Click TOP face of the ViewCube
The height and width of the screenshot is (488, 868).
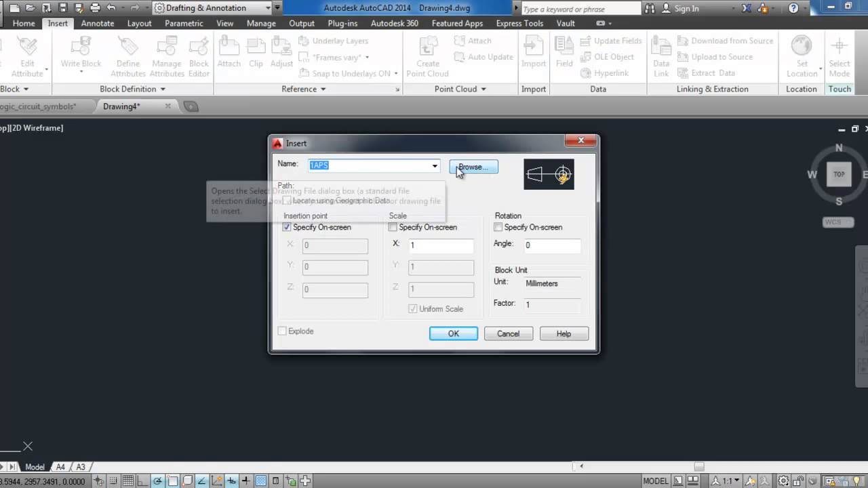point(839,174)
